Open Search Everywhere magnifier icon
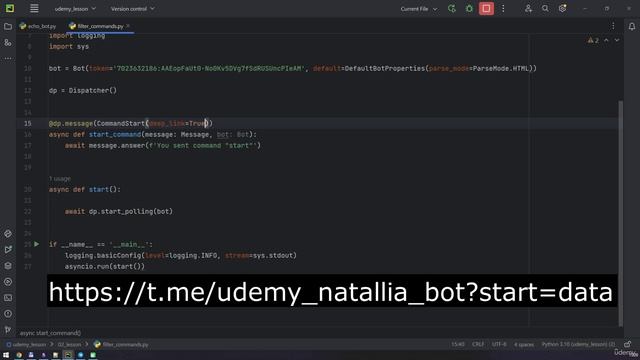The image size is (640, 360). pyautogui.click(x=545, y=9)
